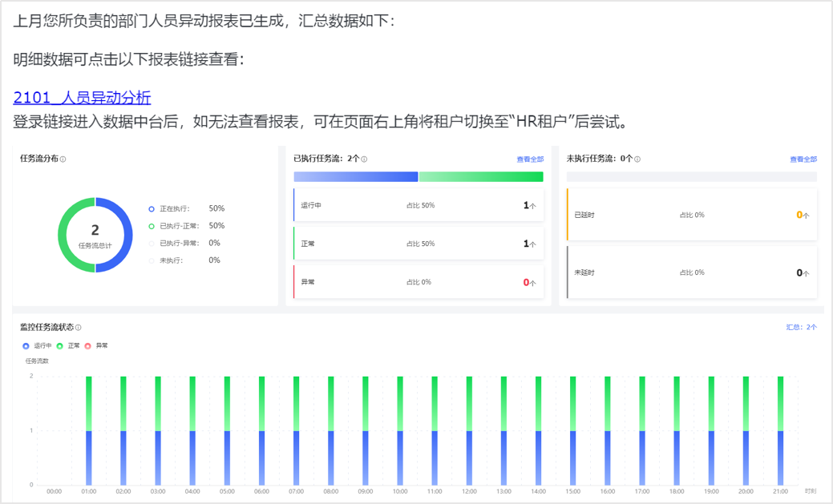Open the 未延时 task flow card
Screen dimensions: 833x504
[692, 272]
